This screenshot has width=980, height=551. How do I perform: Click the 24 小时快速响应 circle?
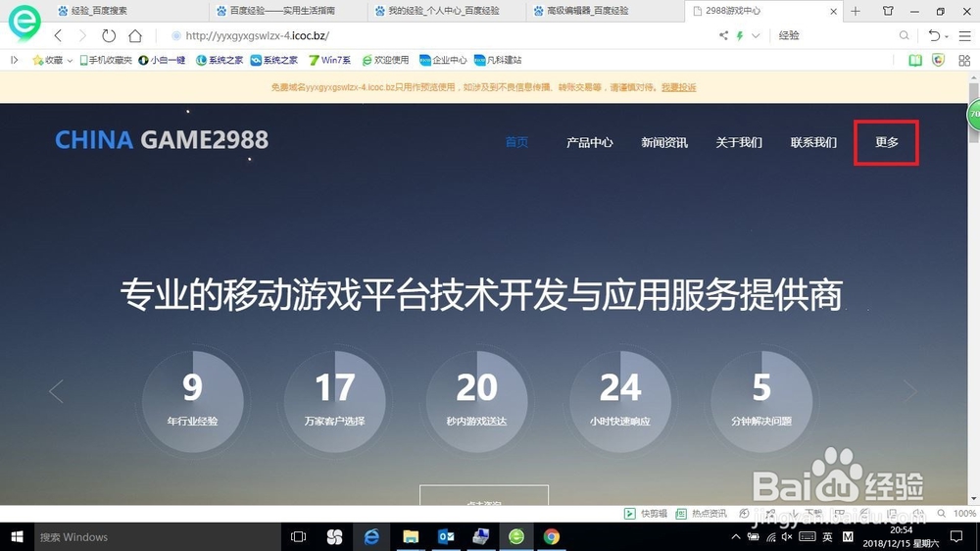point(620,402)
